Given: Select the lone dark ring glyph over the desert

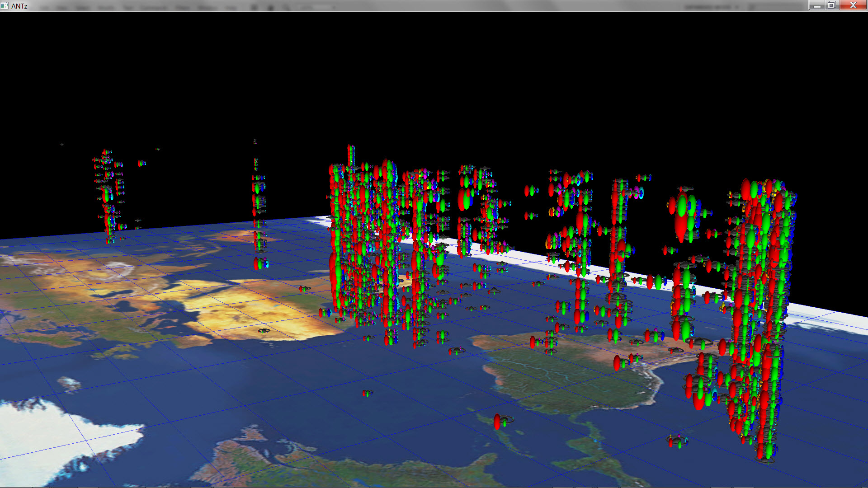Looking at the screenshot, I should [x=264, y=331].
